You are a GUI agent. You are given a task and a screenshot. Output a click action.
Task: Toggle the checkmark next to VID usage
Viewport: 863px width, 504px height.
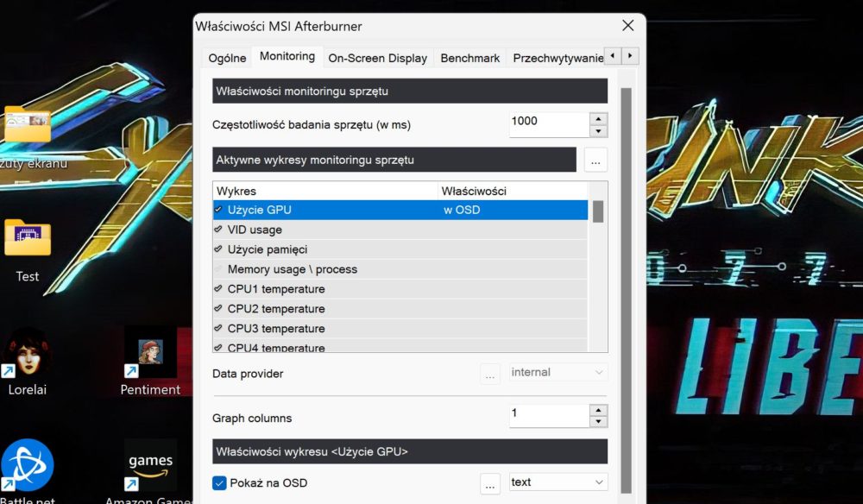(218, 230)
